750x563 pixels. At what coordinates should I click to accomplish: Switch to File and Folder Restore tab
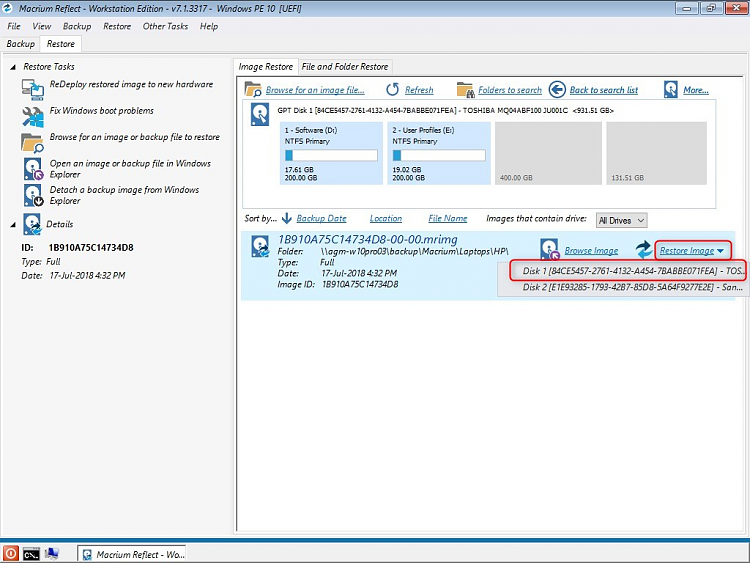point(345,66)
